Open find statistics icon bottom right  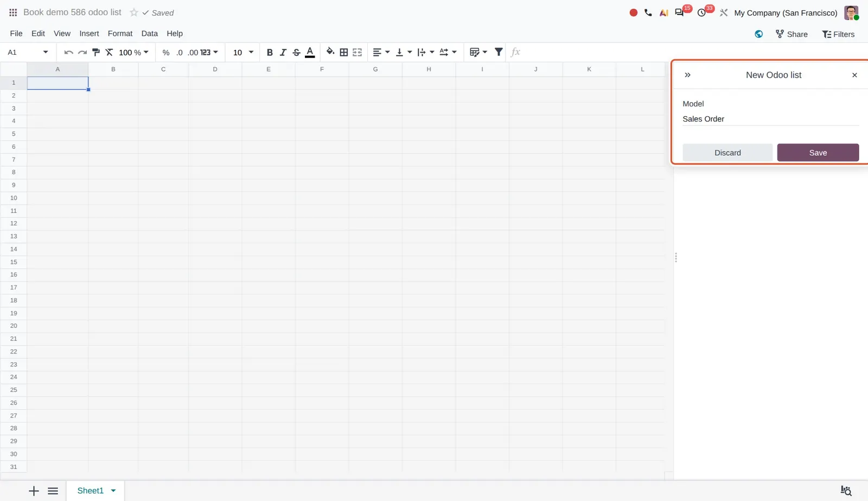pyautogui.click(x=846, y=491)
